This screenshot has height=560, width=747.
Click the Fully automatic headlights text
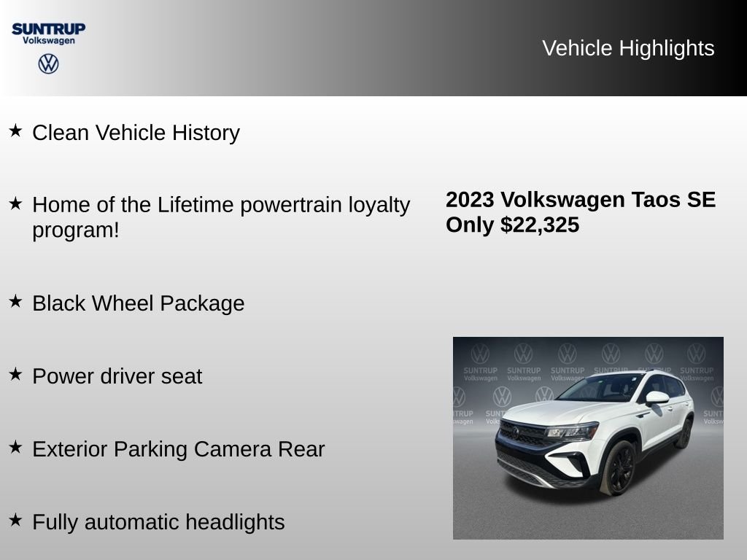click(x=158, y=522)
